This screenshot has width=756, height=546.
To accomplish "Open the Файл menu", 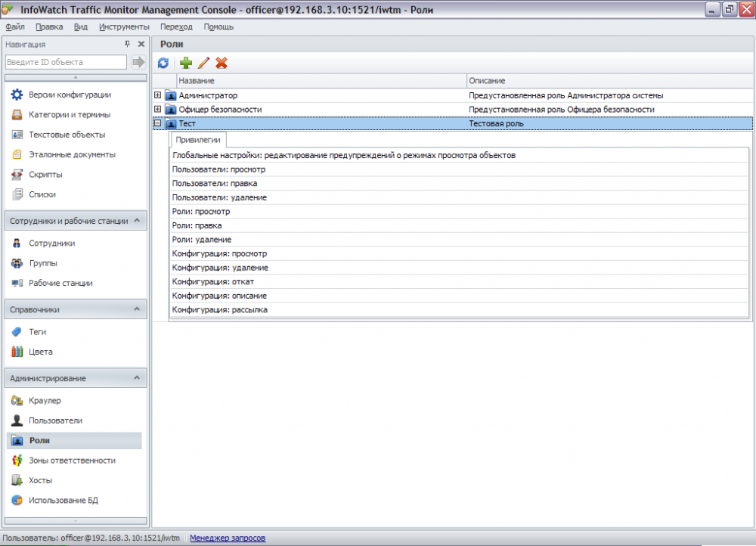I will pyautogui.click(x=15, y=26).
